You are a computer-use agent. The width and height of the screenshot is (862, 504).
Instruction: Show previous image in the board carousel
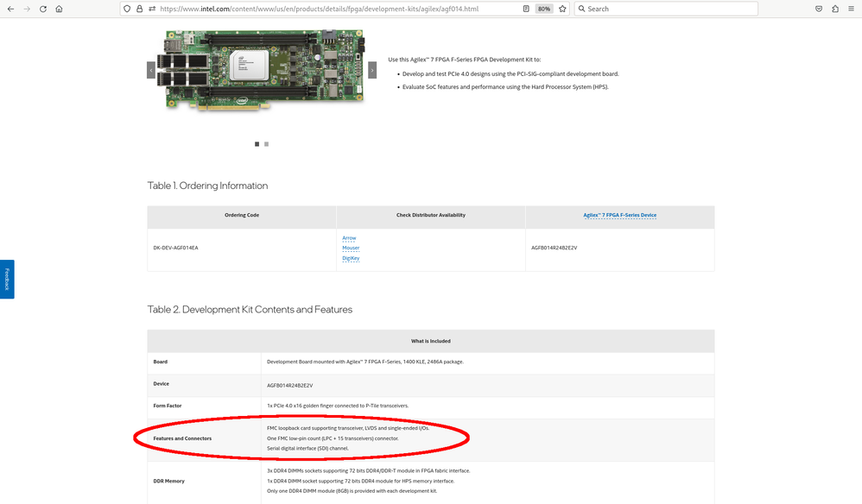(x=151, y=70)
